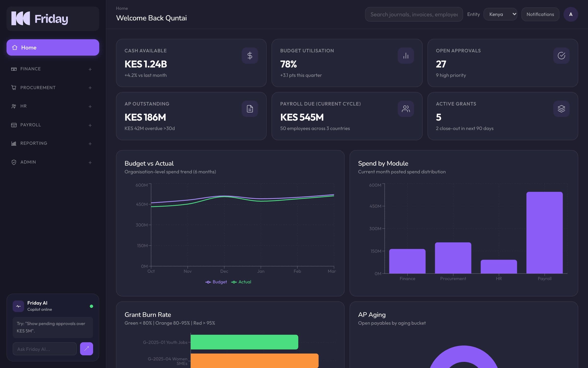Image resolution: width=588 pixels, height=368 pixels.
Task: Select the KES 545M payroll due value
Action: click(302, 117)
